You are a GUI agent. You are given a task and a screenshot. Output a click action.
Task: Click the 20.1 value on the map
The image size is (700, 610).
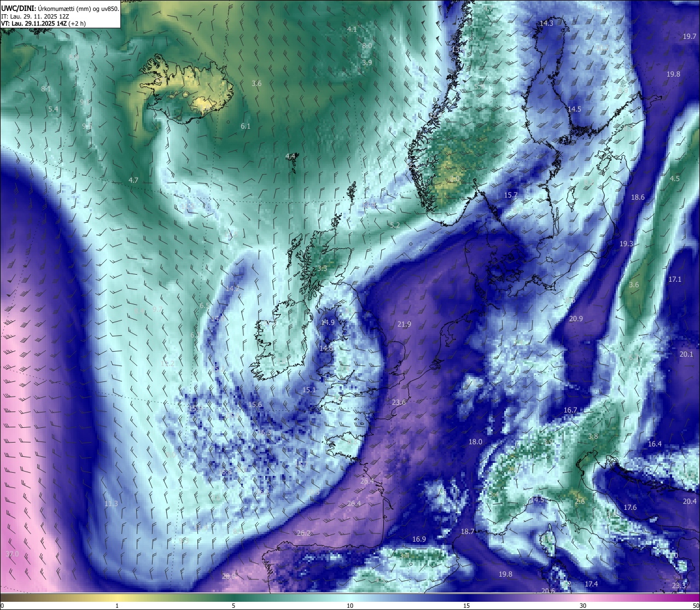(x=686, y=354)
